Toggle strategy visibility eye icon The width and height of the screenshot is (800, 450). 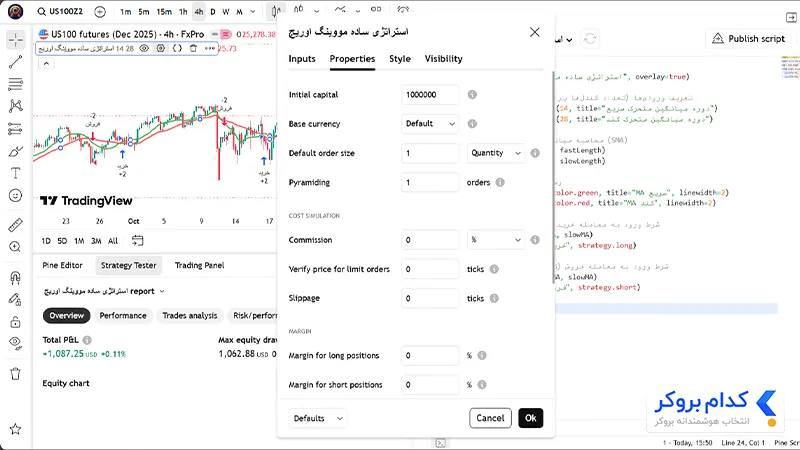click(x=144, y=48)
